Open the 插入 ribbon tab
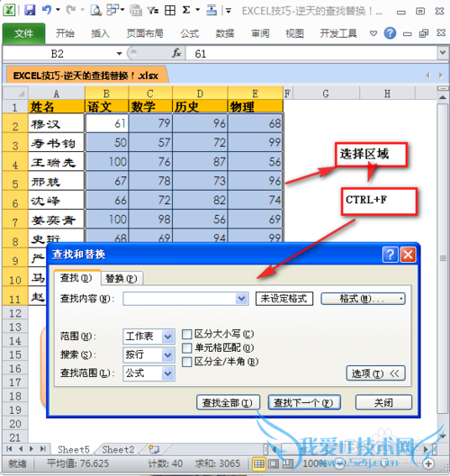450x476 pixels. (100, 33)
